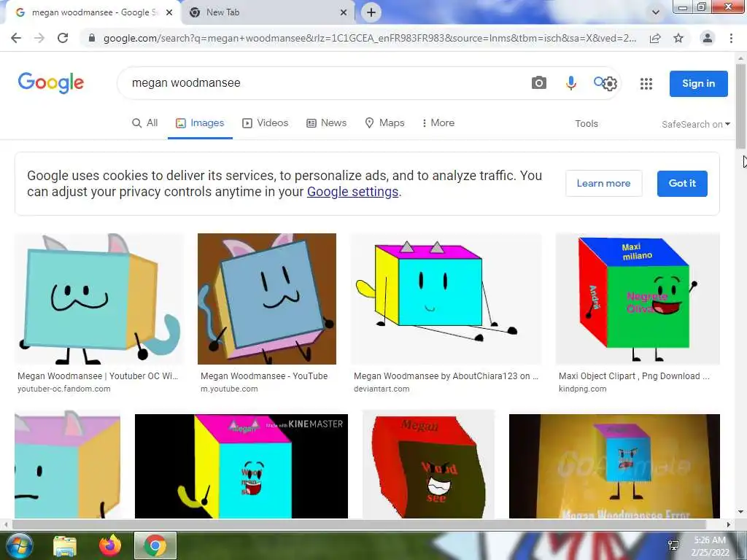Open the yellow GoAnimate background cube thumbnail
The height and width of the screenshot is (560, 747).
pyautogui.click(x=614, y=466)
